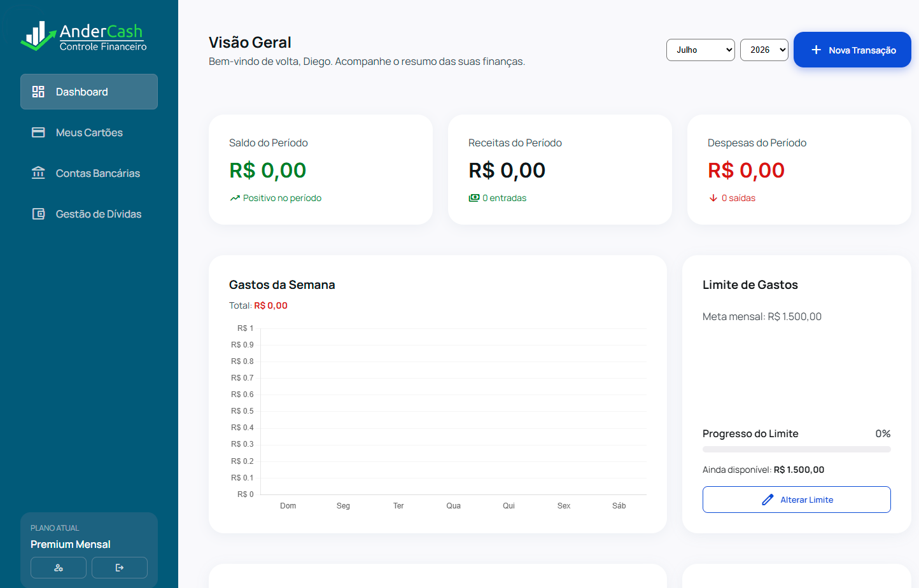Click the Progresso do Limite progress bar
919x588 pixels.
[797, 449]
